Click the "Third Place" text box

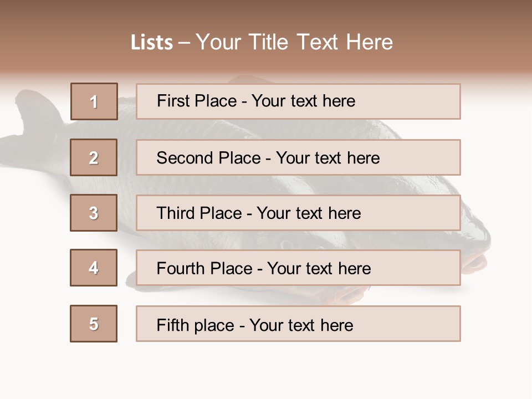pyautogui.click(x=298, y=213)
